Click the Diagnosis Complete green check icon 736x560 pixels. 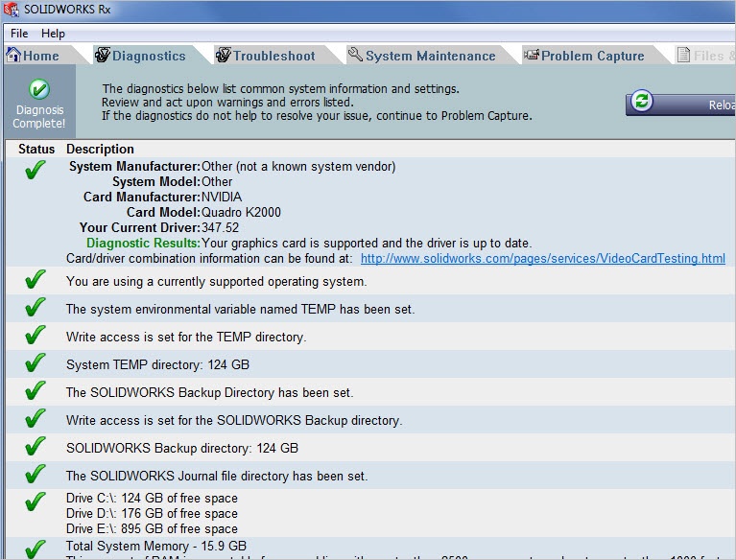click(x=39, y=88)
